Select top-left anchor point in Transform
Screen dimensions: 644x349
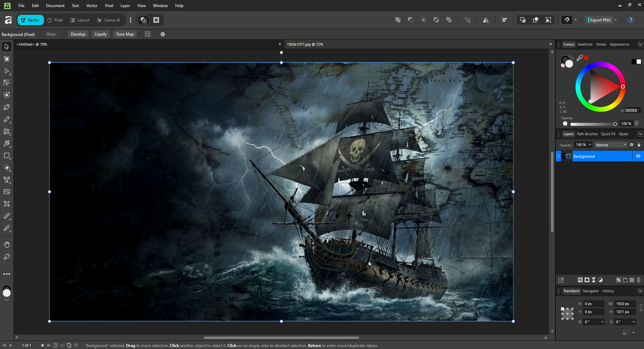click(x=562, y=309)
